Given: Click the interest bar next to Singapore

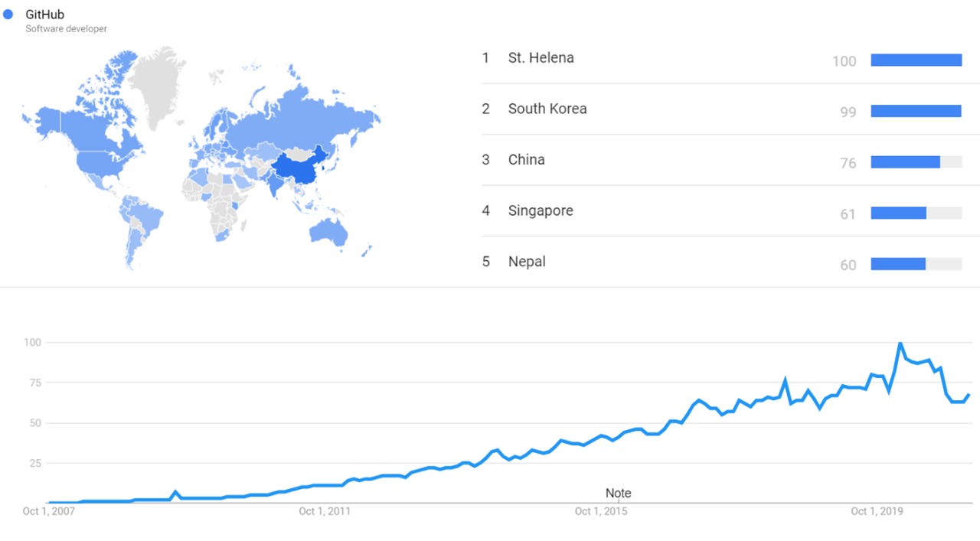Looking at the screenshot, I should coord(899,213).
